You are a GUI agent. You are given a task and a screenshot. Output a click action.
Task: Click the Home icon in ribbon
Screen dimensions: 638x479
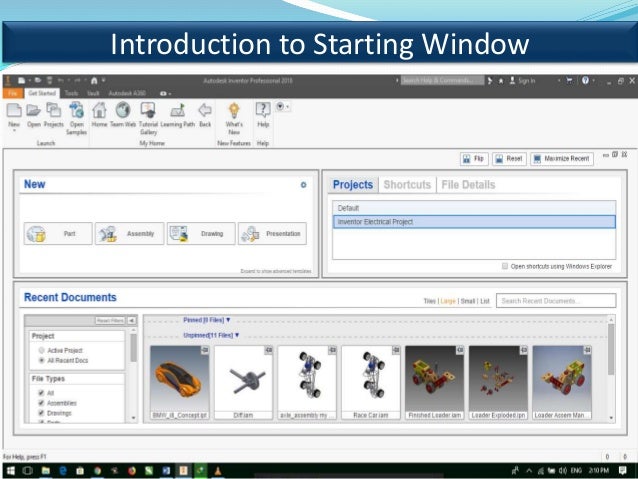click(99, 111)
